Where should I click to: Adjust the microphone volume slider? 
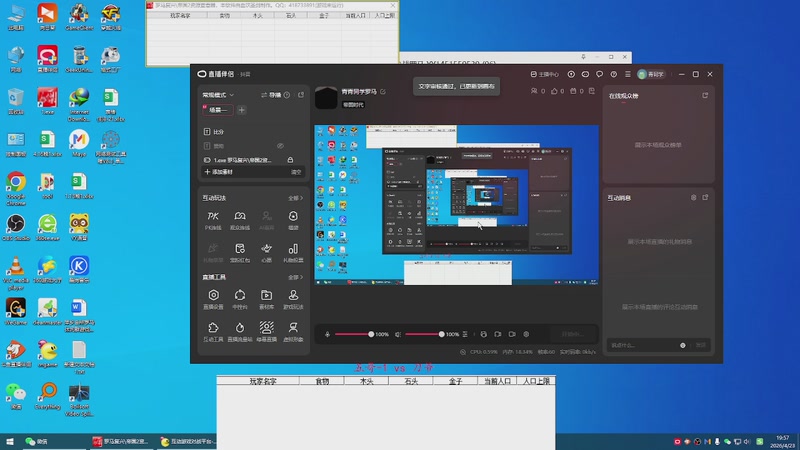(x=353, y=334)
